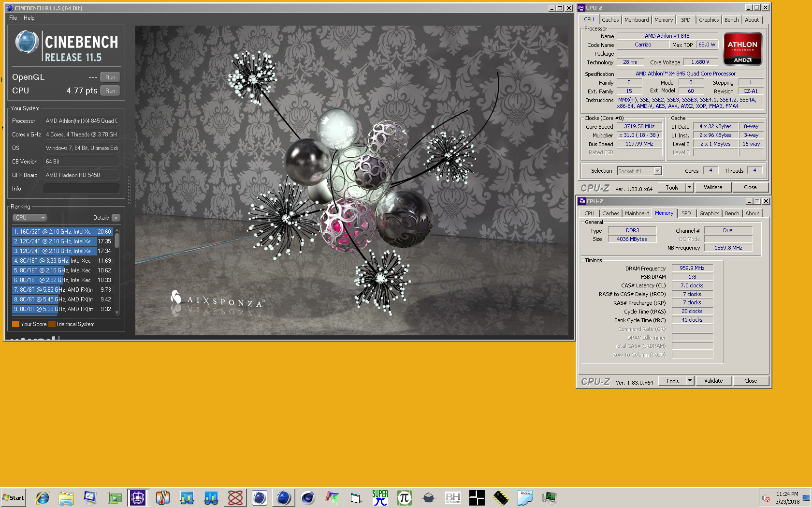Click the colorful triangle taskbar icon

coord(332,497)
